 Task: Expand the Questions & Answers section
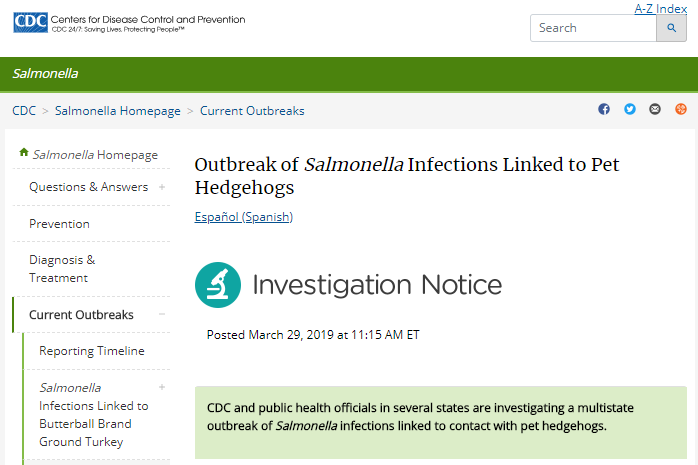click(x=162, y=187)
